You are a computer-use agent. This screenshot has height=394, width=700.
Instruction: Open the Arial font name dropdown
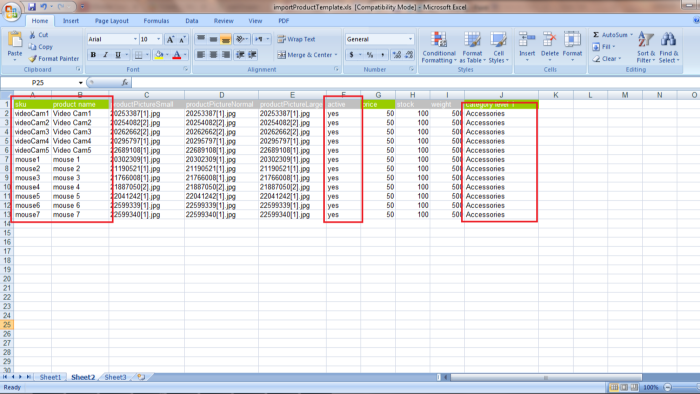135,39
